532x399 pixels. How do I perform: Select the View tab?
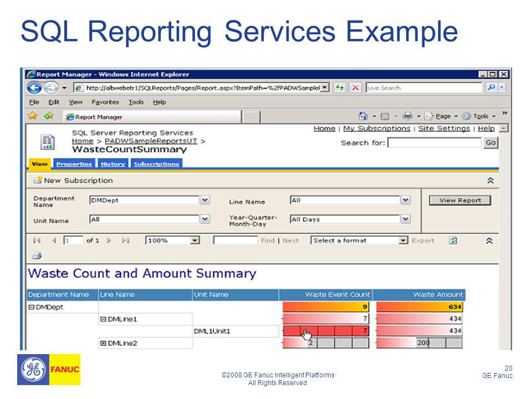pos(40,164)
